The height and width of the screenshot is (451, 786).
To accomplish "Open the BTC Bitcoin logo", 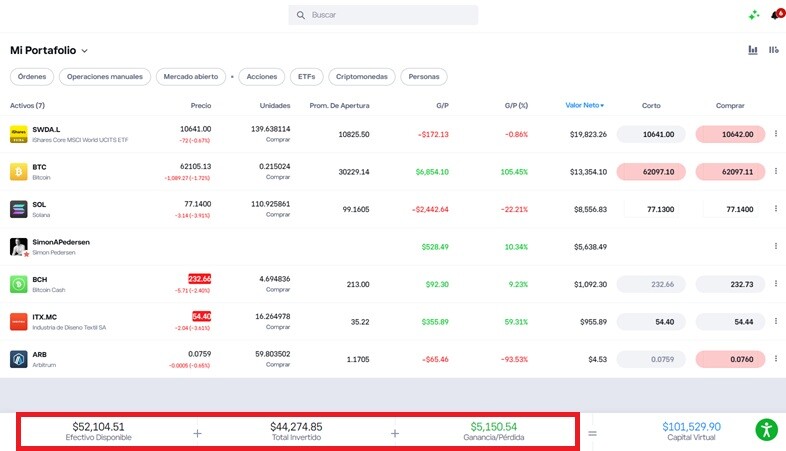I will tap(19, 172).
